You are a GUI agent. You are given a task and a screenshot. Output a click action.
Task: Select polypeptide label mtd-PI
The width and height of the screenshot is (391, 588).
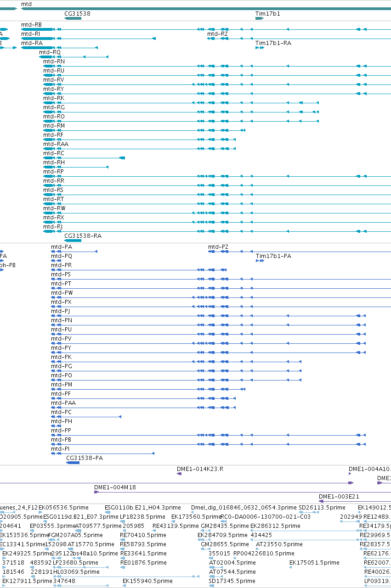pos(60,448)
